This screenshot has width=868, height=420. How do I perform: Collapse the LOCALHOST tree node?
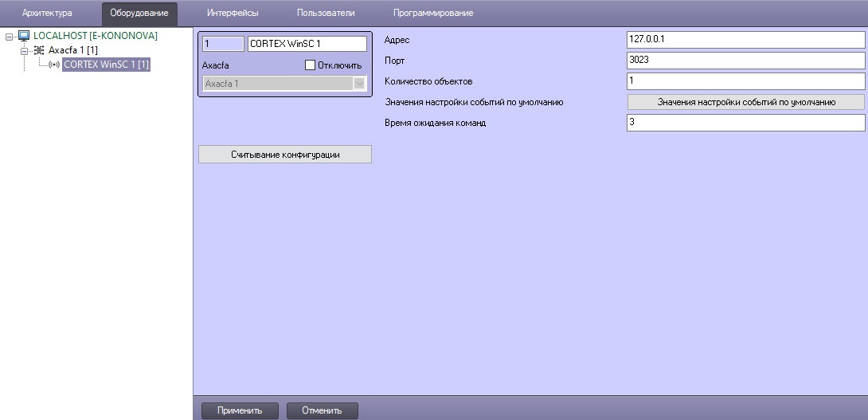(x=10, y=36)
